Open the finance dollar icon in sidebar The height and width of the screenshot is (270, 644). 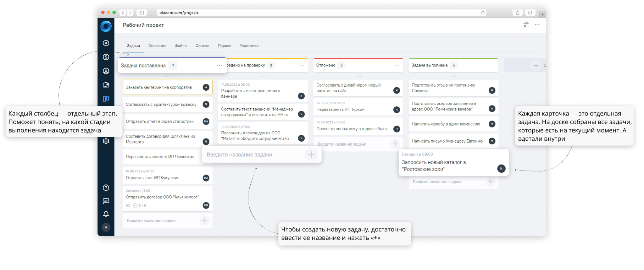point(106,57)
